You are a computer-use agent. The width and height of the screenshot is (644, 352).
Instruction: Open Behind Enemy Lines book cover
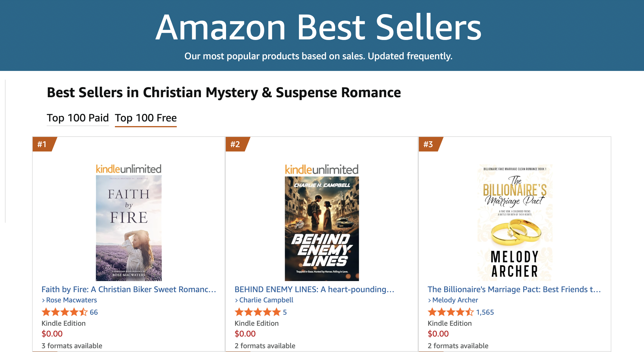(322, 223)
